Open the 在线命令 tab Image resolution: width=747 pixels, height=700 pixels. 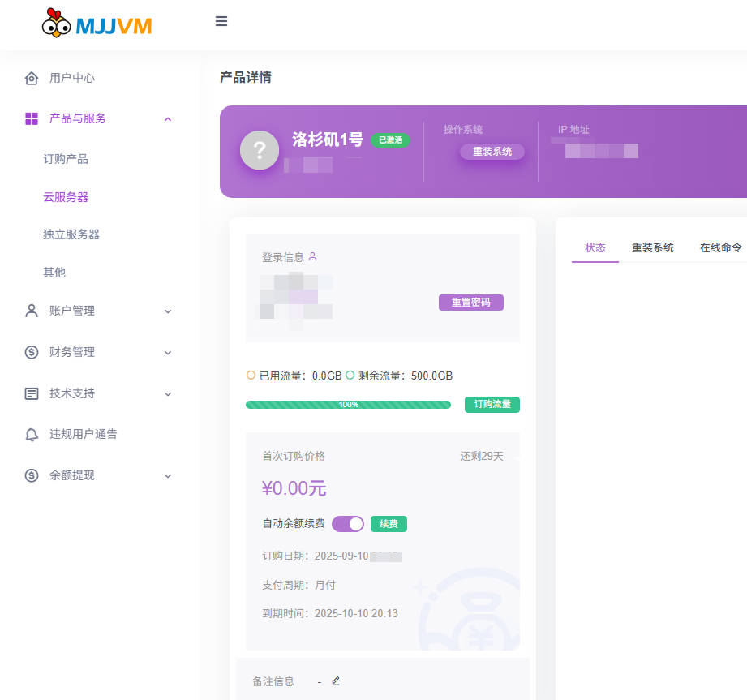(720, 247)
